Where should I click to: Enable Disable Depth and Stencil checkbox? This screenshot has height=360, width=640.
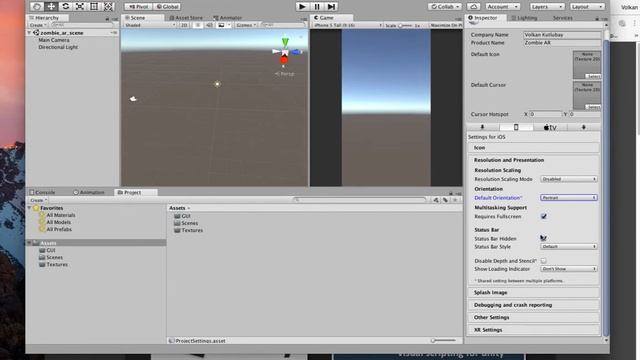[544, 260]
